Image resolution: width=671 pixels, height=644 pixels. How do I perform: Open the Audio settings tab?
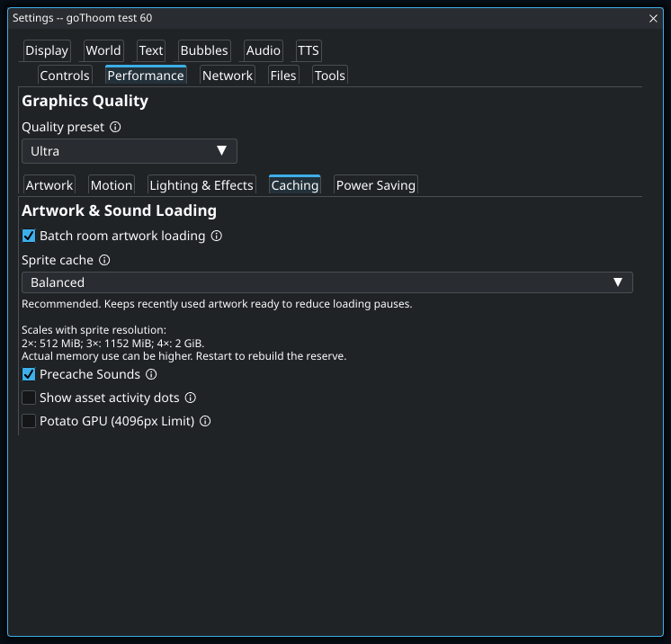[x=264, y=51]
